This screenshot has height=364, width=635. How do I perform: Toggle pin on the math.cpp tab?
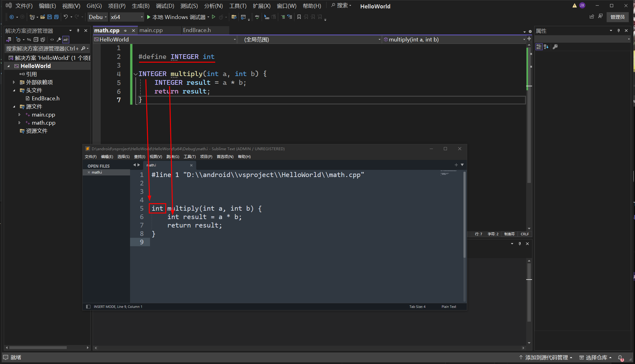point(125,31)
